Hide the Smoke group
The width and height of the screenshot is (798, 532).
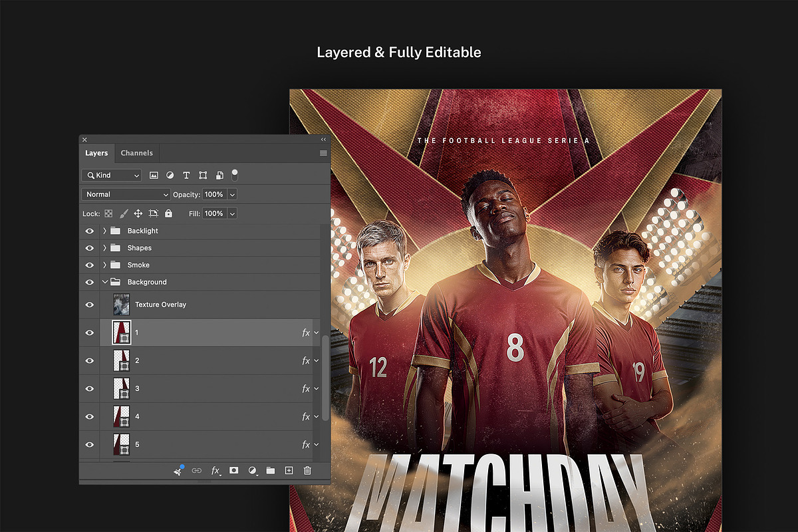click(90, 265)
